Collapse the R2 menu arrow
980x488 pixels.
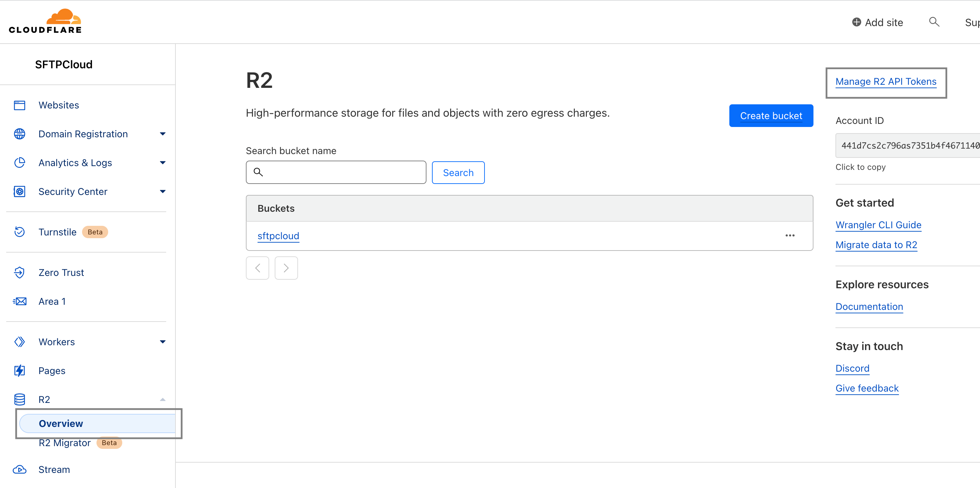point(163,400)
